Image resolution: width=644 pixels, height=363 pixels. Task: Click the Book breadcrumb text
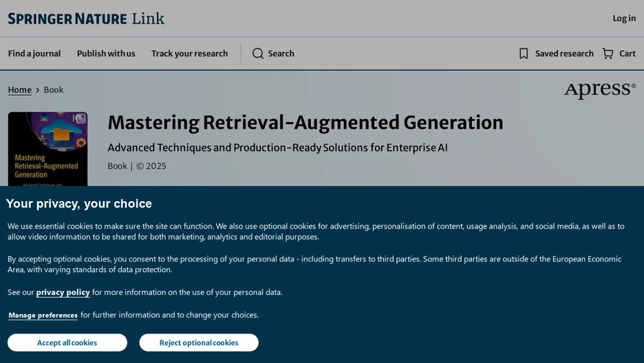tap(54, 90)
